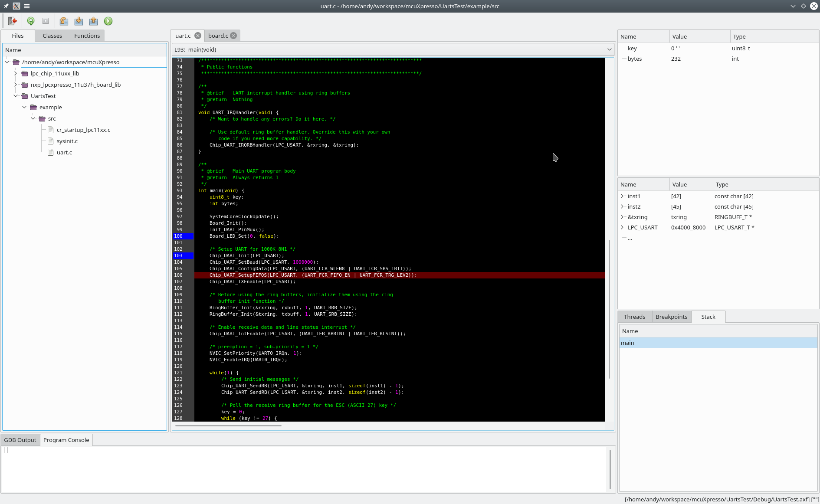Switch to the Functions tab
820x504 pixels.
click(x=87, y=36)
